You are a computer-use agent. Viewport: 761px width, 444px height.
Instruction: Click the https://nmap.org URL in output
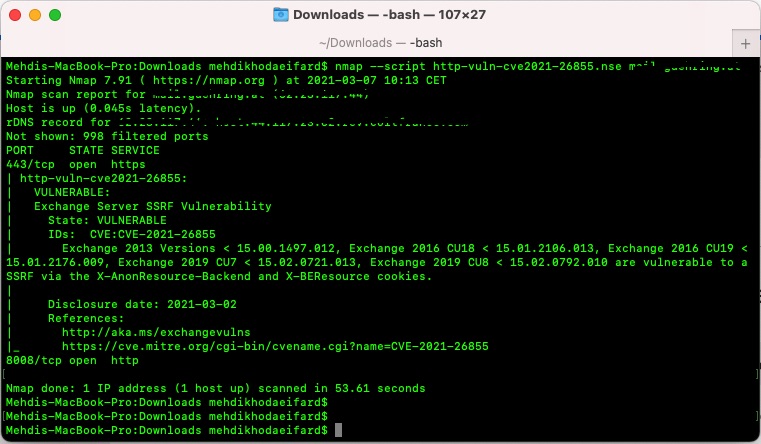[209, 80]
